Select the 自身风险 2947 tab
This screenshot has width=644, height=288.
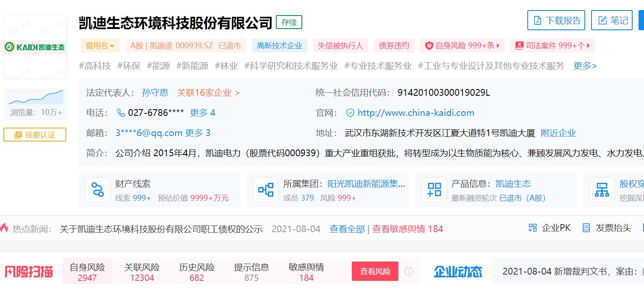[x=87, y=272]
